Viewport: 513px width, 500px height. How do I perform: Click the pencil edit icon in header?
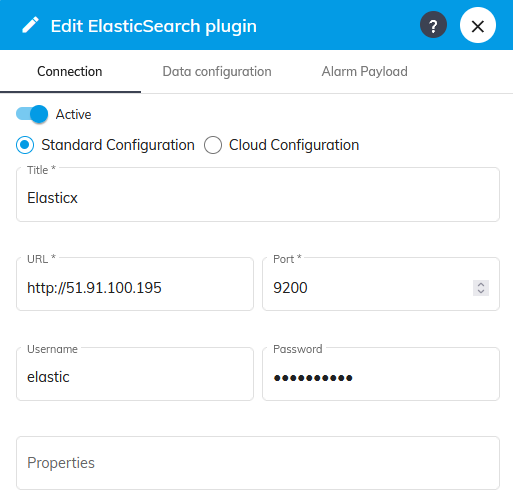30,25
